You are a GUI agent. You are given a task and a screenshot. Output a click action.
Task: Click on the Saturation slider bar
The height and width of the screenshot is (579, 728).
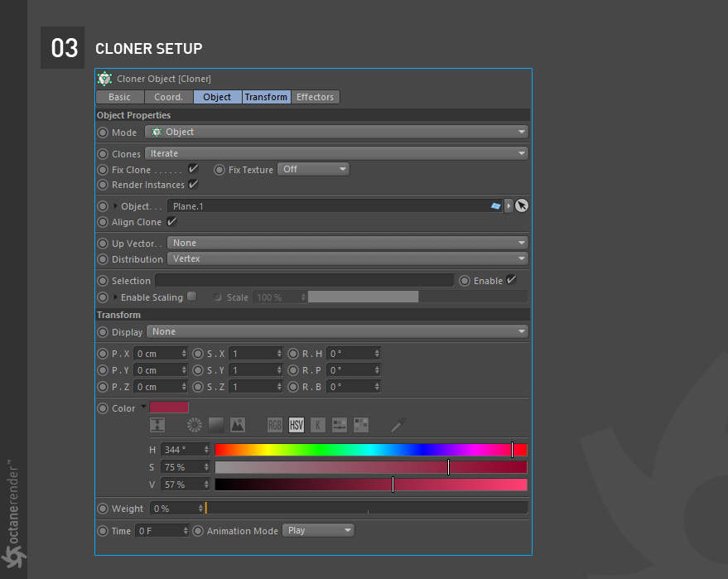coord(371,467)
